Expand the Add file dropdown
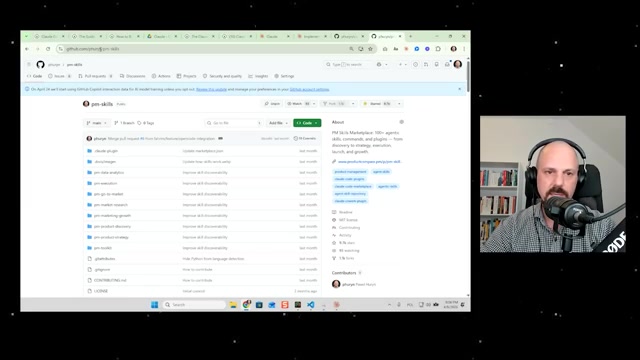640x360 pixels. tap(278, 123)
